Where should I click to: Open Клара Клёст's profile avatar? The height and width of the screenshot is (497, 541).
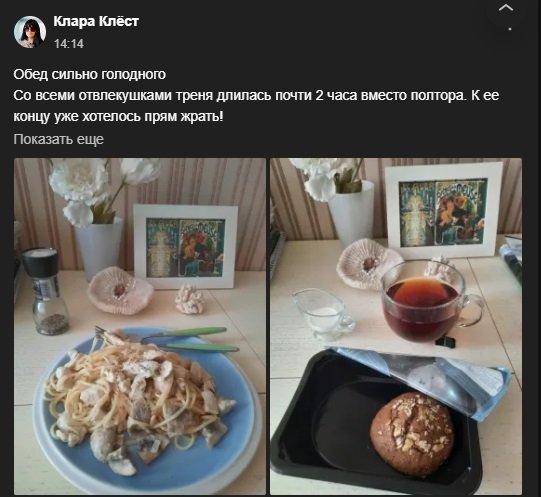coord(30,32)
